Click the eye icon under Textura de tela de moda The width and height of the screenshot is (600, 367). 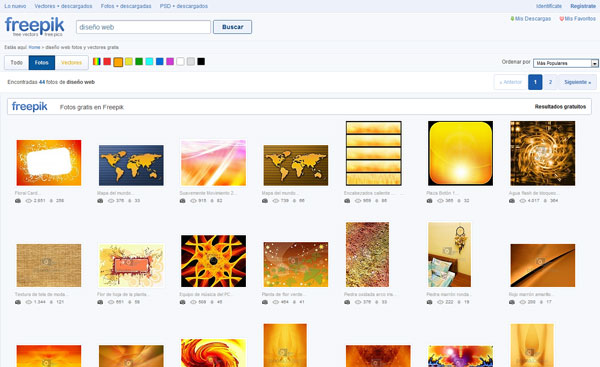29,302
